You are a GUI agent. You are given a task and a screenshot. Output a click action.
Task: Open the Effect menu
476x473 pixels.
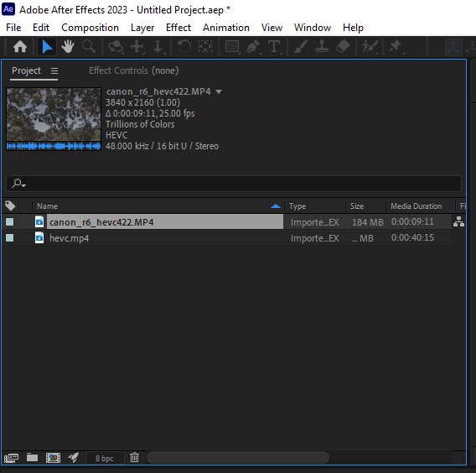178,28
